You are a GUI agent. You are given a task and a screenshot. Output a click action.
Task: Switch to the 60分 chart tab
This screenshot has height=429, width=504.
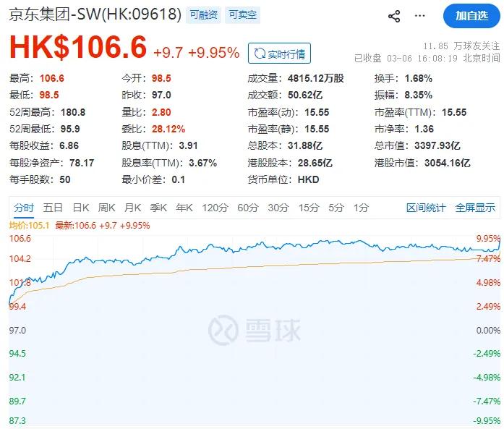point(247,208)
